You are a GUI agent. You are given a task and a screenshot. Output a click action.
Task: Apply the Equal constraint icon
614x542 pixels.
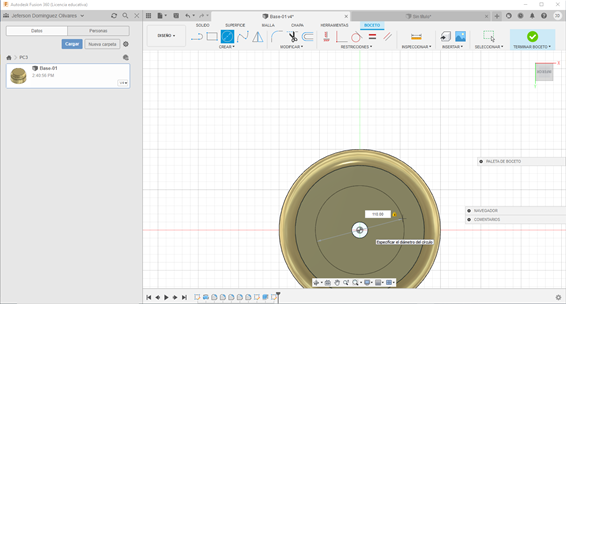[x=372, y=37]
